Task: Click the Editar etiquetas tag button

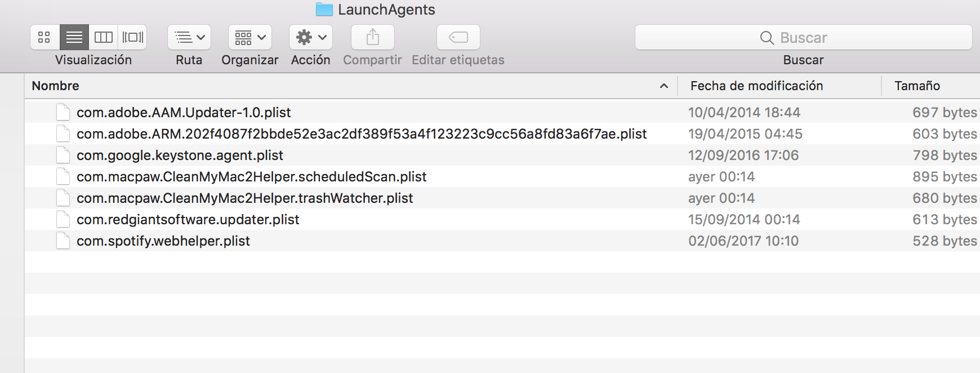Action: (x=458, y=37)
